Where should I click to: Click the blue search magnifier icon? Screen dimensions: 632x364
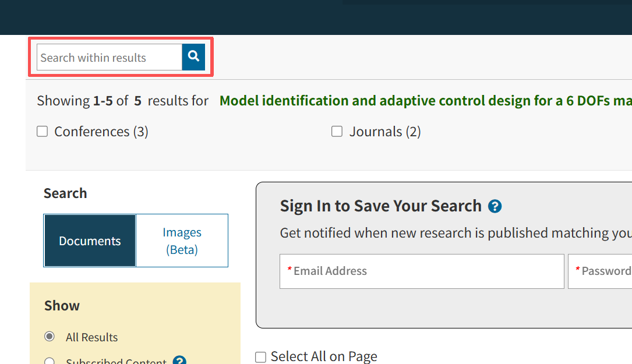pyautogui.click(x=193, y=56)
